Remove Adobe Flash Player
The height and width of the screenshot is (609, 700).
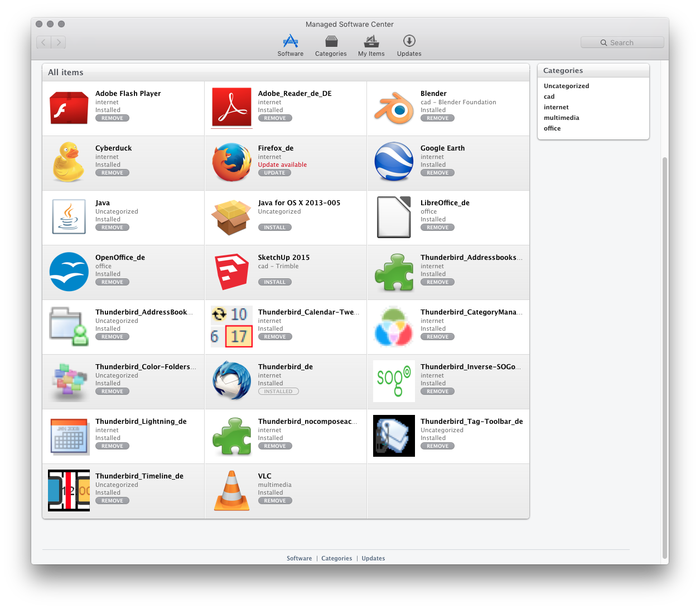(x=112, y=118)
